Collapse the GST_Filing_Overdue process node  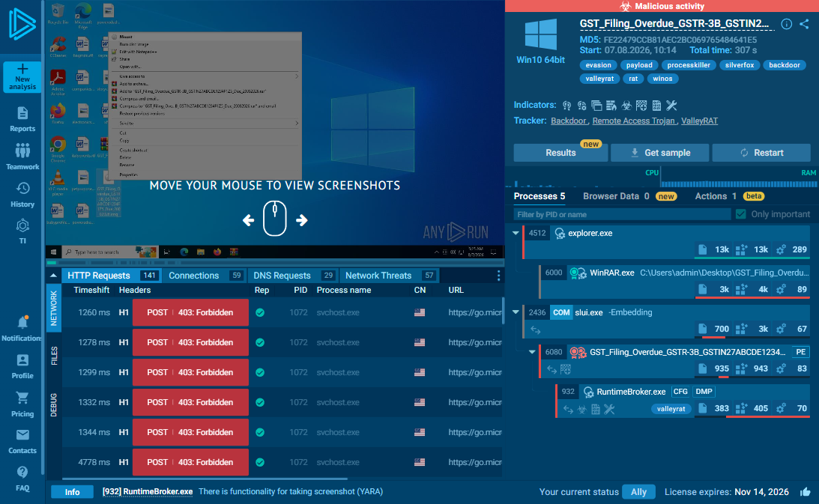[532, 352]
